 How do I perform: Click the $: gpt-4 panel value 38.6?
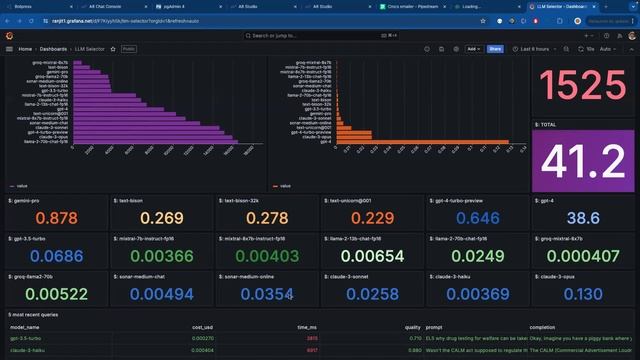[583, 218]
